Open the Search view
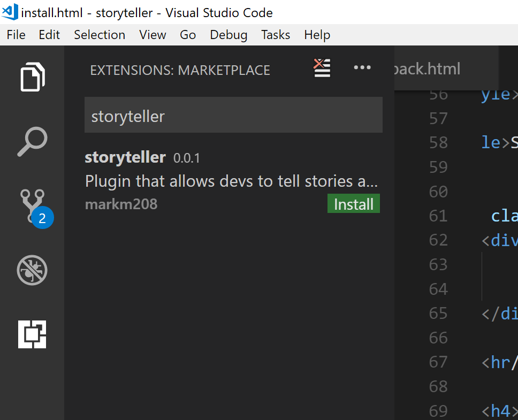Image resolution: width=518 pixels, height=420 pixels. pyautogui.click(x=32, y=141)
